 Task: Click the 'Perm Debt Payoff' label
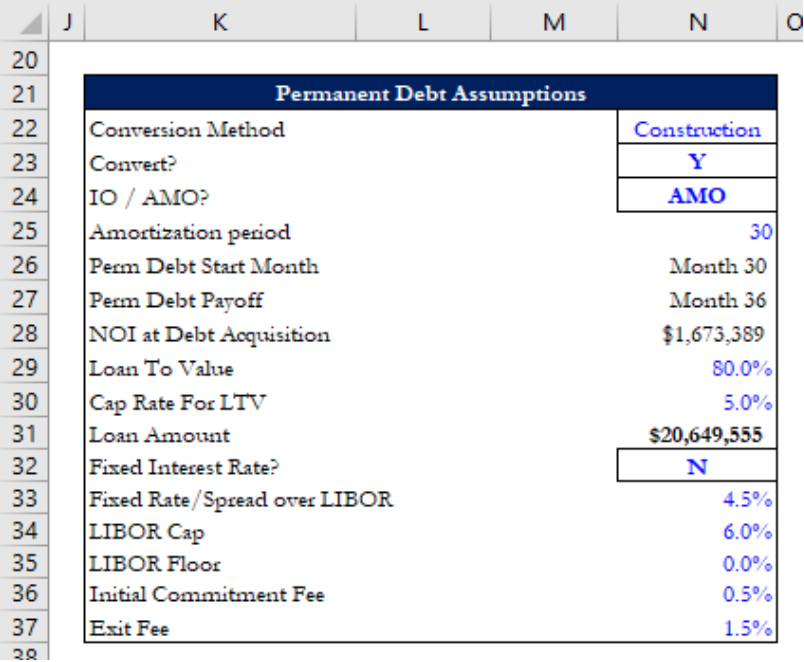point(176,300)
